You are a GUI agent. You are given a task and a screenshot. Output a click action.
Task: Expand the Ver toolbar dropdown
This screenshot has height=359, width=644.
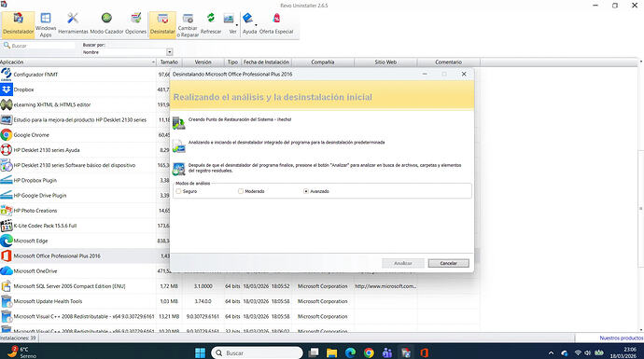click(236, 25)
